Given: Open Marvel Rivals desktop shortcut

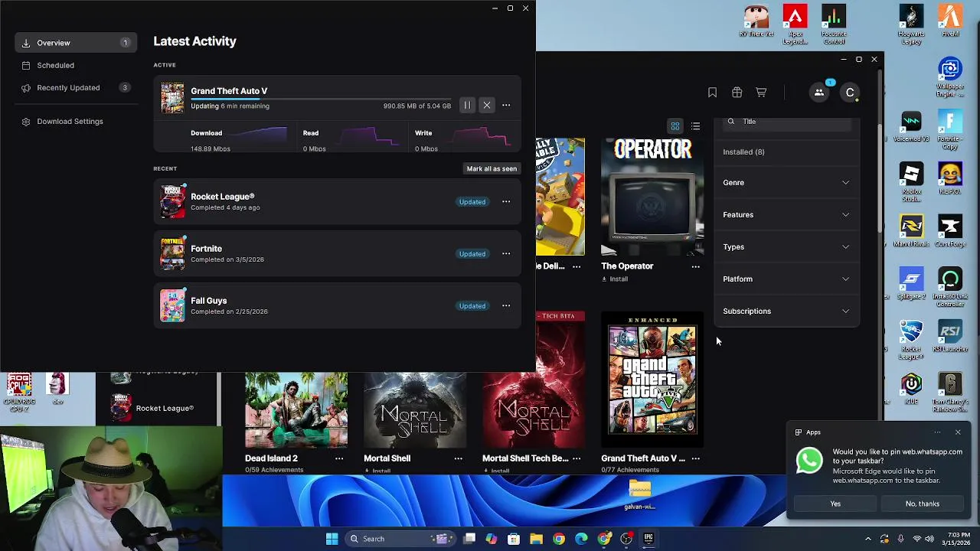Looking at the screenshot, I should pos(911,232).
